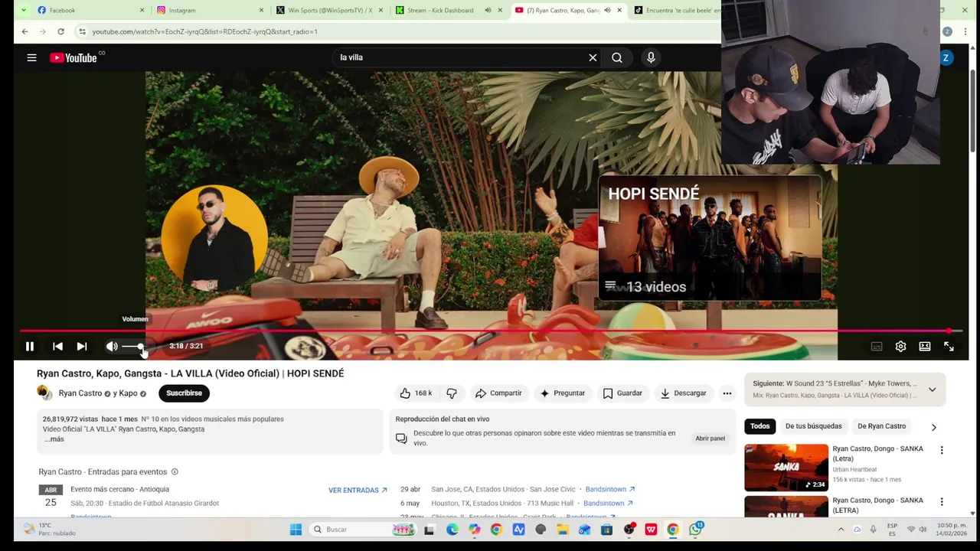The width and height of the screenshot is (980, 551).
Task: Search by voice with microphone icon
Action: pyautogui.click(x=651, y=57)
